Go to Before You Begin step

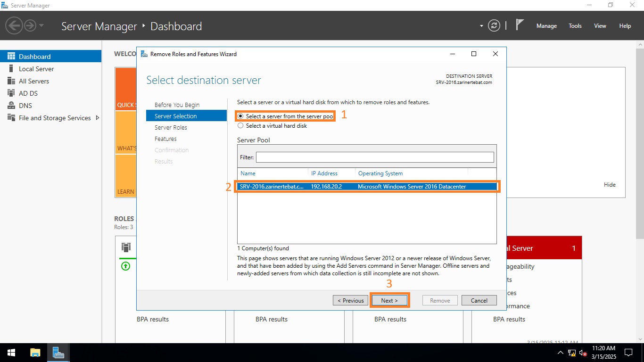click(177, 105)
